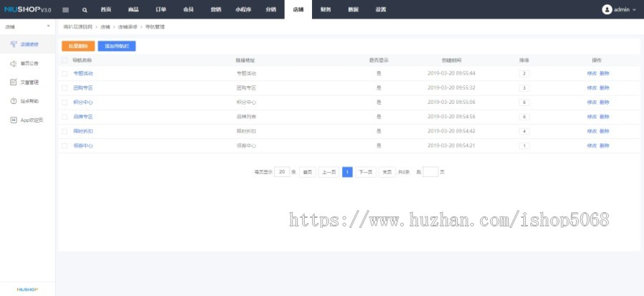Viewport: 644px width, 296px height.
Task: Open the 团购专区 navigation name link
Action: click(84, 88)
